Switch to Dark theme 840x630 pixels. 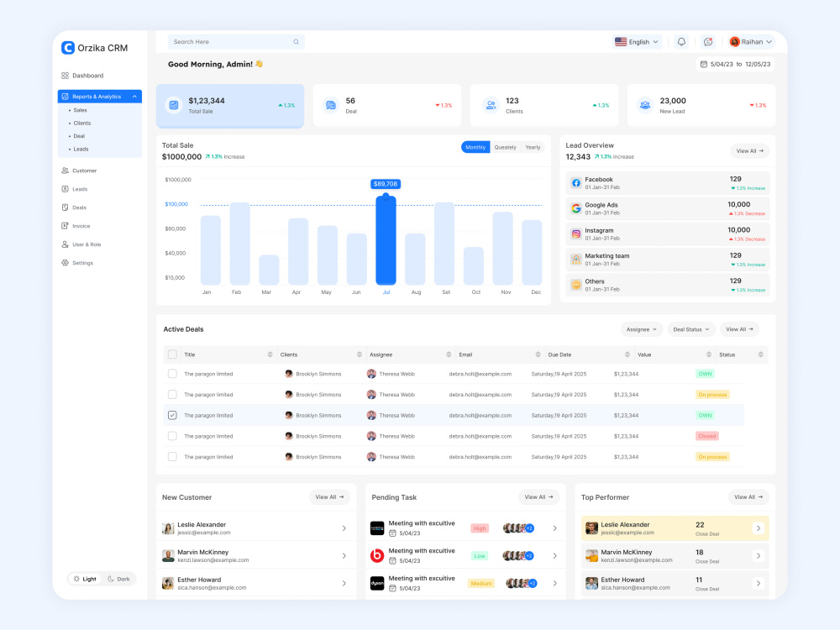(x=119, y=579)
